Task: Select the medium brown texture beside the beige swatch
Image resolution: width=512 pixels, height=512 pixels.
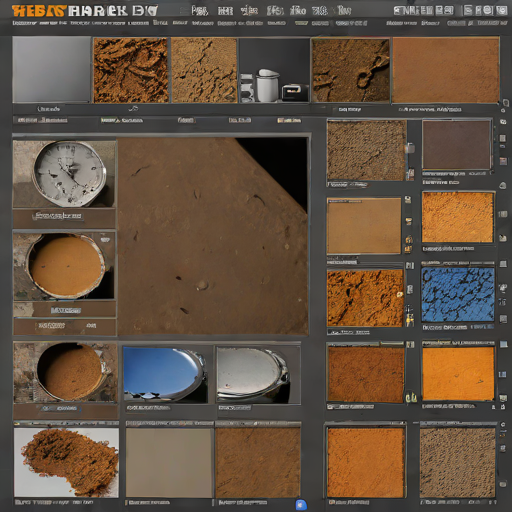Action: click(x=258, y=463)
